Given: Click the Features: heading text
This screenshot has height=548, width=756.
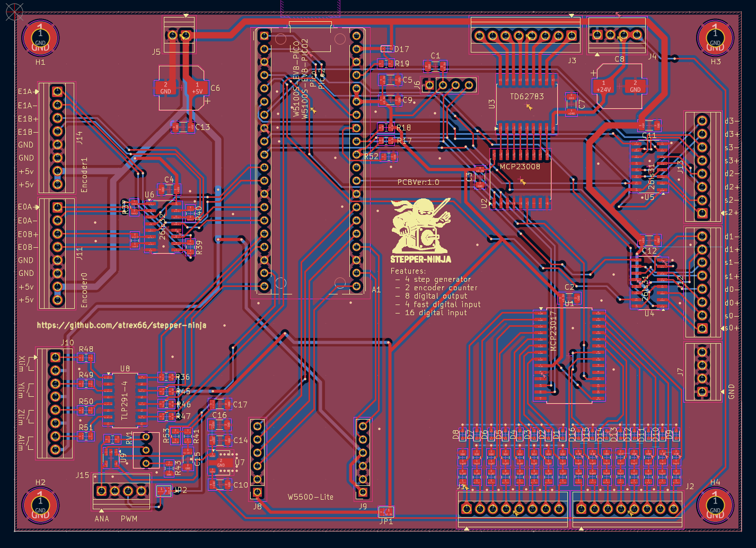Looking at the screenshot, I should 408,271.
